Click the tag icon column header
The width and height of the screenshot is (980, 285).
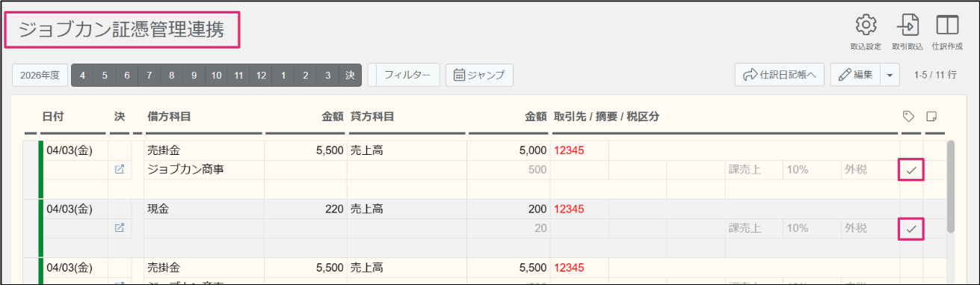coord(909,116)
